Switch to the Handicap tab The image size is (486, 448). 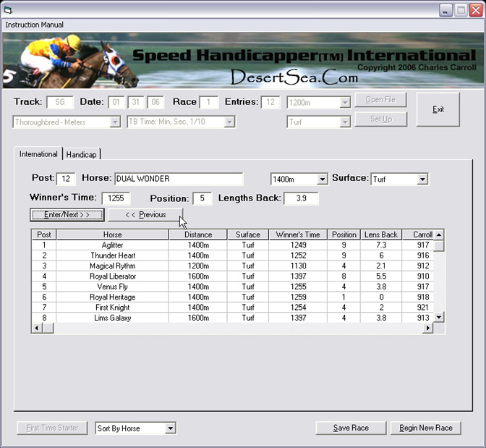click(x=82, y=154)
